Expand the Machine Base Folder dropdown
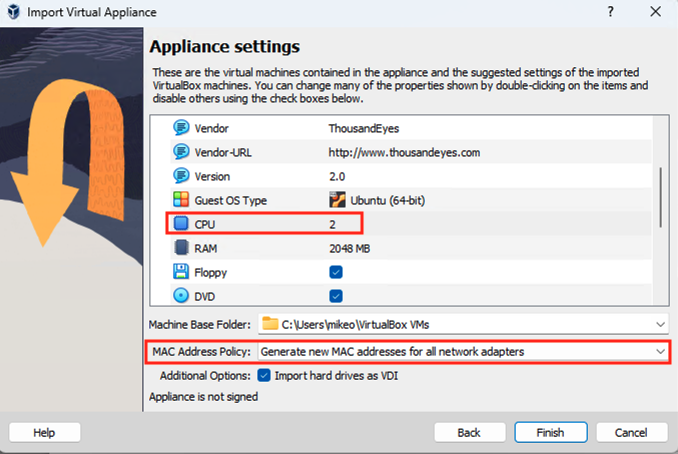The height and width of the screenshot is (454, 678). (660, 323)
